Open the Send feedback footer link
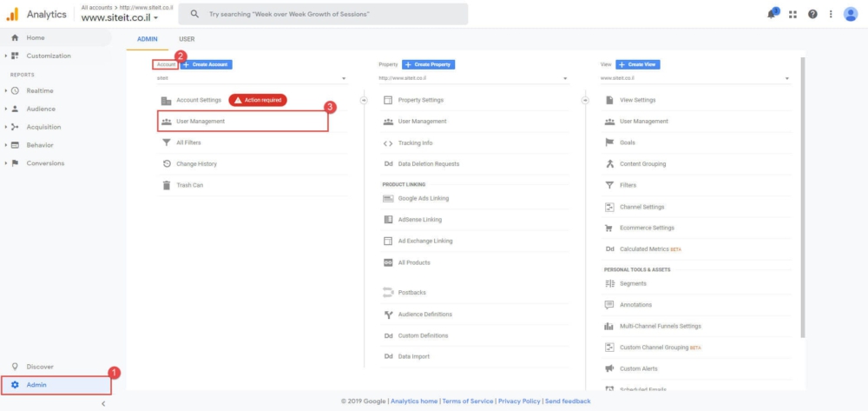 coord(568,401)
